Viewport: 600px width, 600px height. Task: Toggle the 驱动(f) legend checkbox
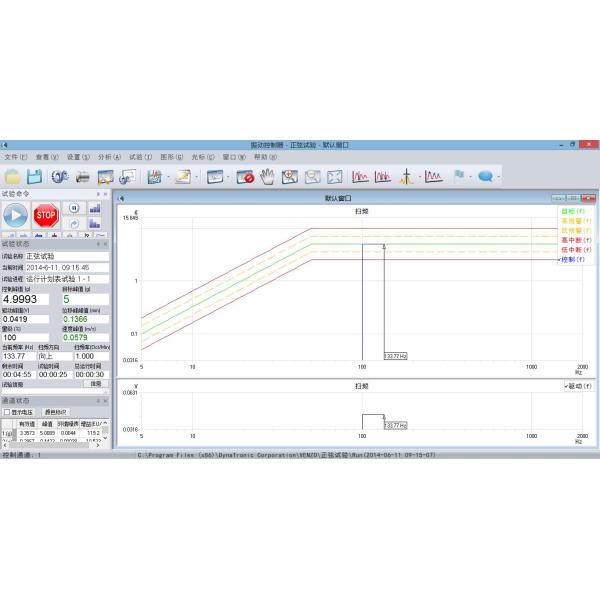tap(567, 385)
